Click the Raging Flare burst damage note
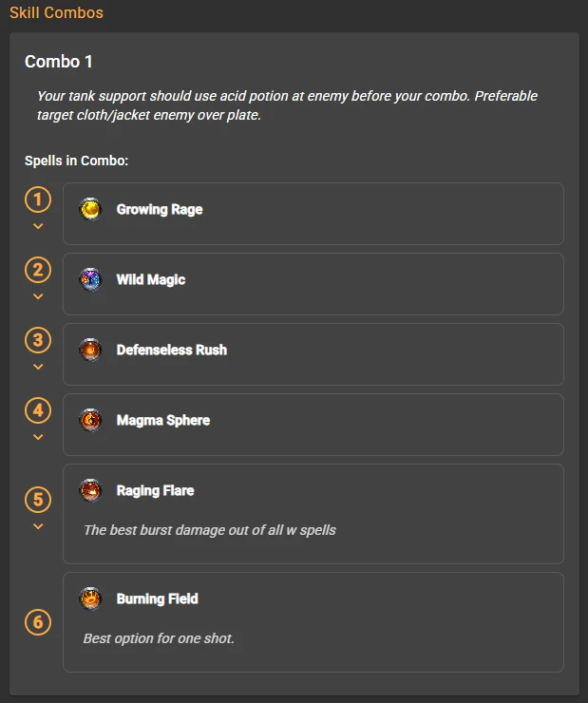The image size is (588, 703). coord(210,530)
